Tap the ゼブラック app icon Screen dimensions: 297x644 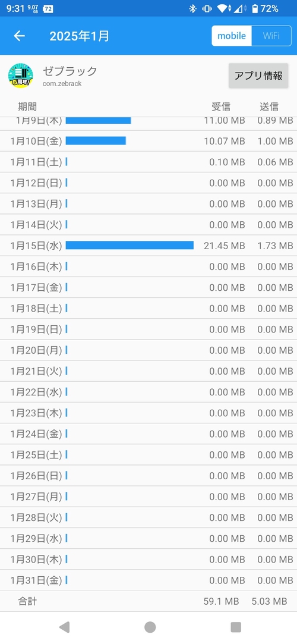[x=21, y=76]
